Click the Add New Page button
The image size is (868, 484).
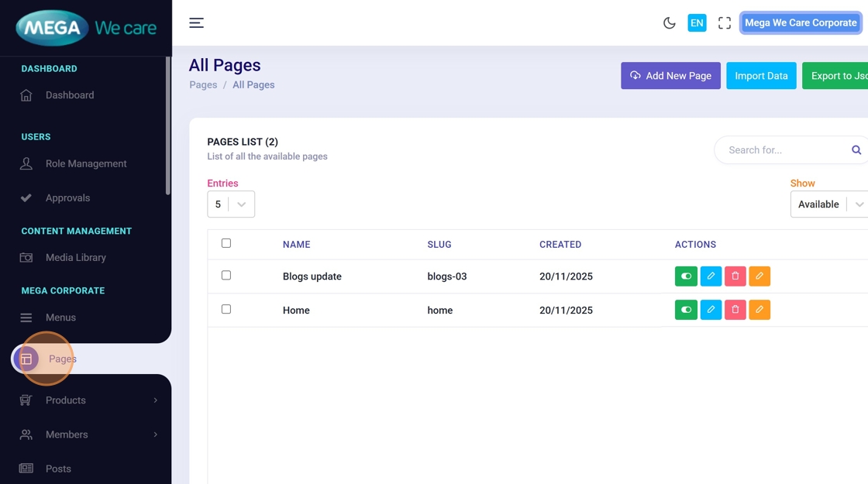670,76
